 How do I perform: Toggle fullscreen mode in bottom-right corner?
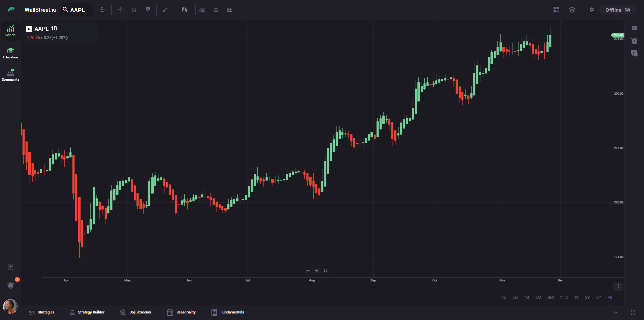pos(633,312)
